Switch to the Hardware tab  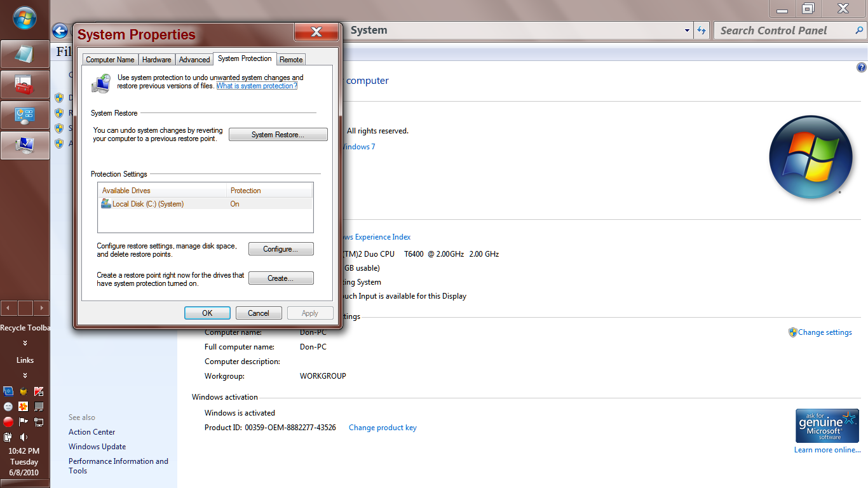click(x=156, y=59)
